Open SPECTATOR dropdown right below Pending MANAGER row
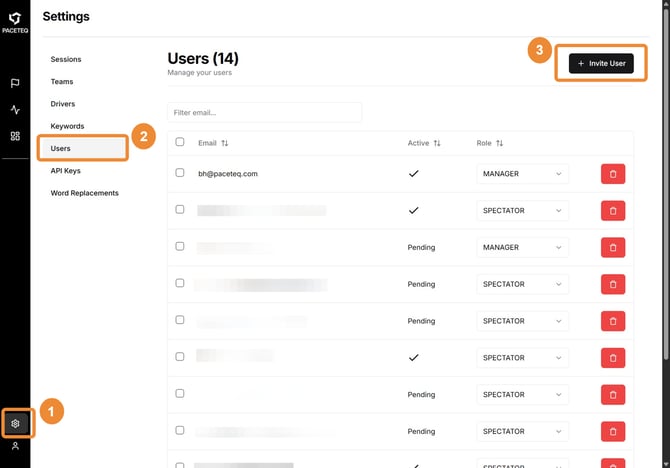 pos(522,284)
